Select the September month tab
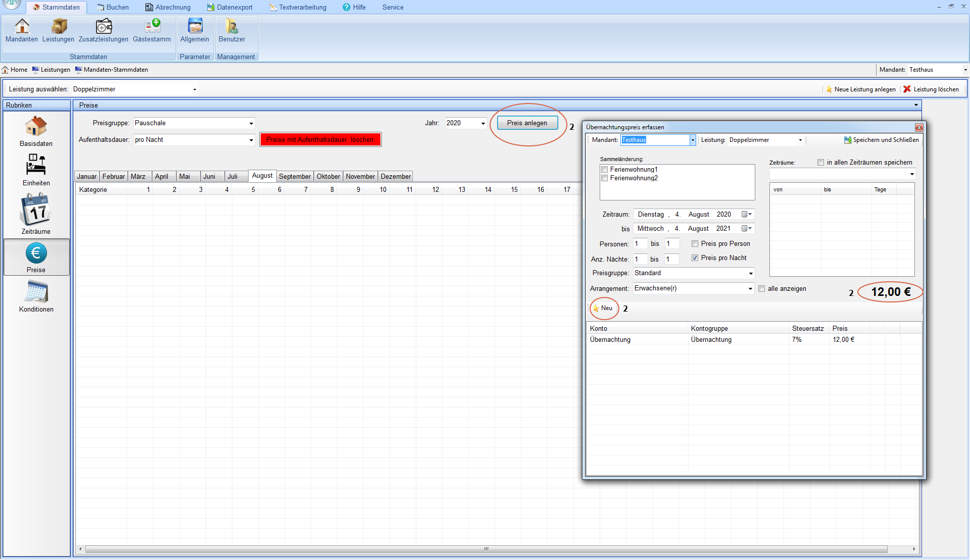 click(x=295, y=176)
